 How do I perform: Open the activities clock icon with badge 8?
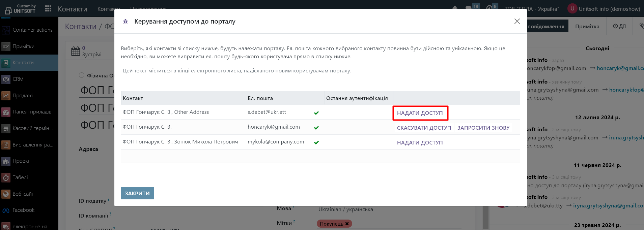(x=489, y=7)
